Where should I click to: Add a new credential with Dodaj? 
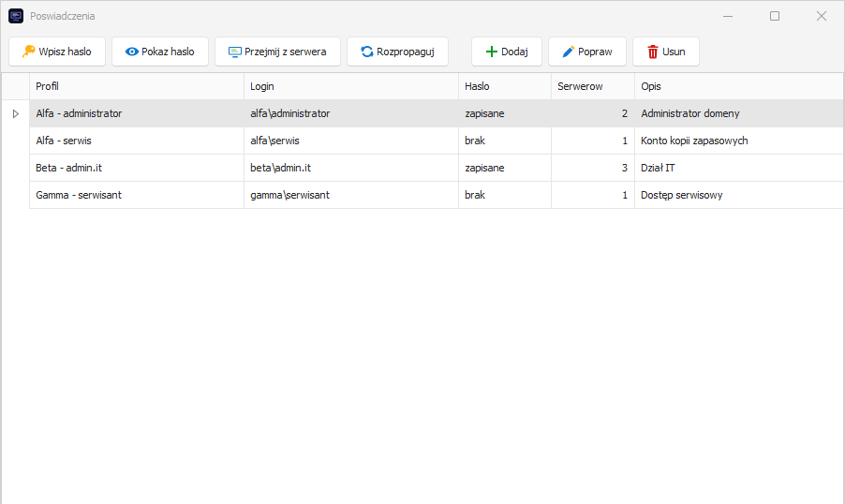pos(507,52)
